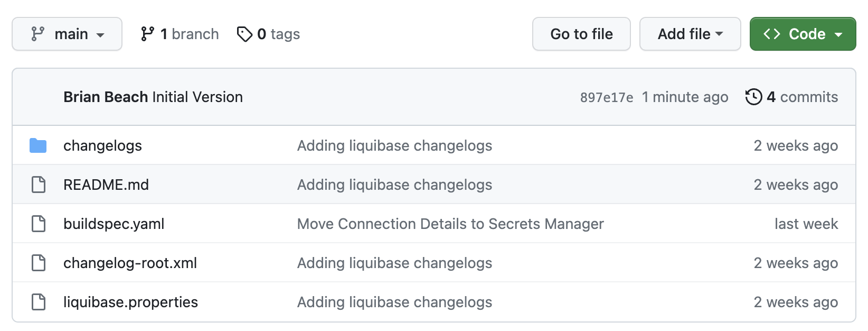Screen dimensions: 868x331
Task: Click the 1 branch link
Action: click(188, 33)
